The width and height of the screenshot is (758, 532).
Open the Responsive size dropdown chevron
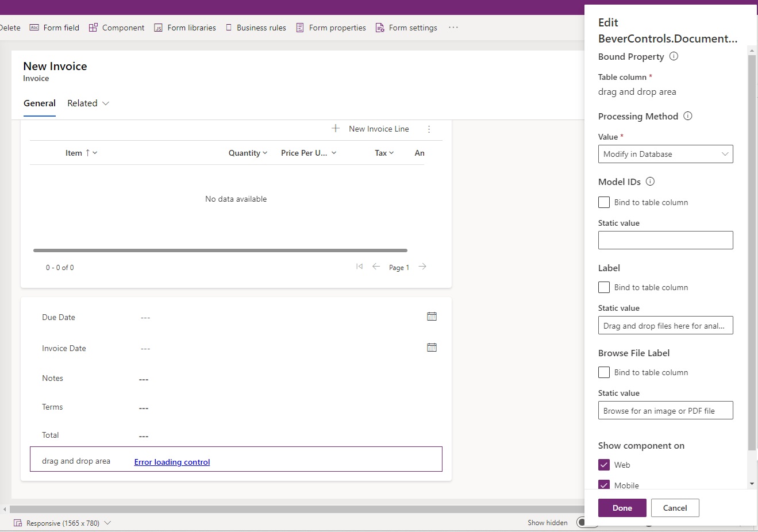point(107,523)
